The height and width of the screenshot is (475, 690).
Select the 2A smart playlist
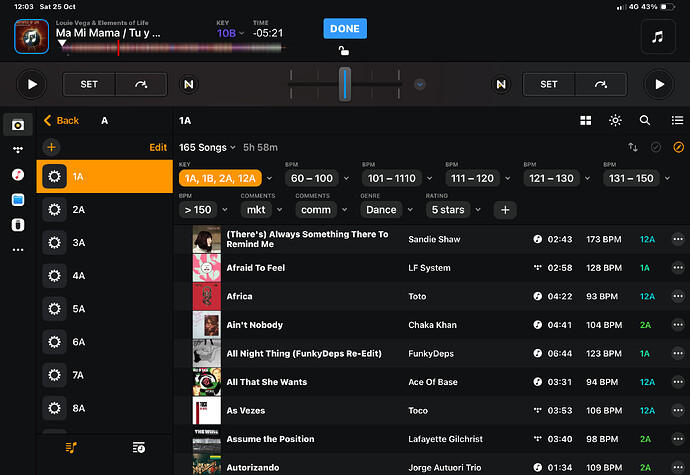(105, 210)
